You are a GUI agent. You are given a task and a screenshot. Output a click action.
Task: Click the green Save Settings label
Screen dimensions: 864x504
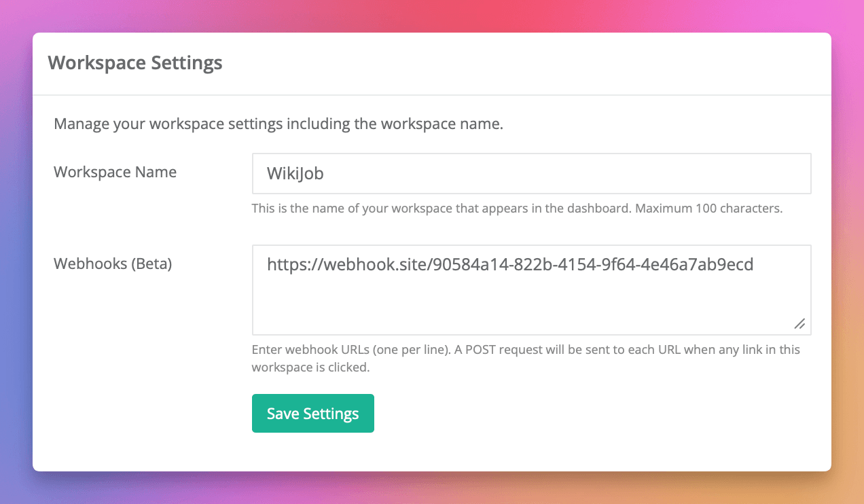[312, 413]
